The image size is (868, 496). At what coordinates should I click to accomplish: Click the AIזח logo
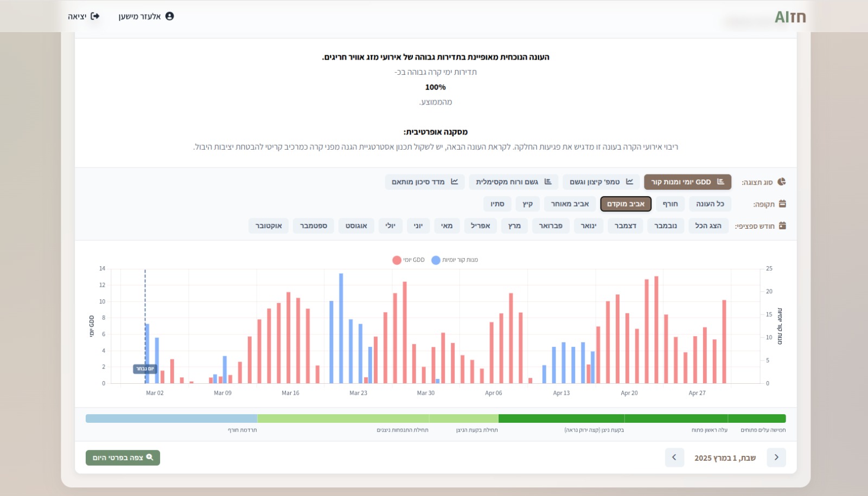790,17
